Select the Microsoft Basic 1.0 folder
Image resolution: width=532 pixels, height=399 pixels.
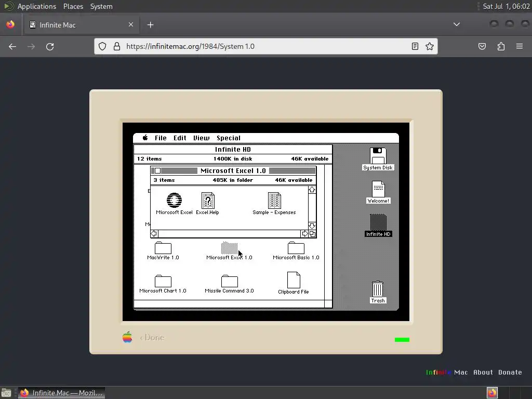point(296,248)
